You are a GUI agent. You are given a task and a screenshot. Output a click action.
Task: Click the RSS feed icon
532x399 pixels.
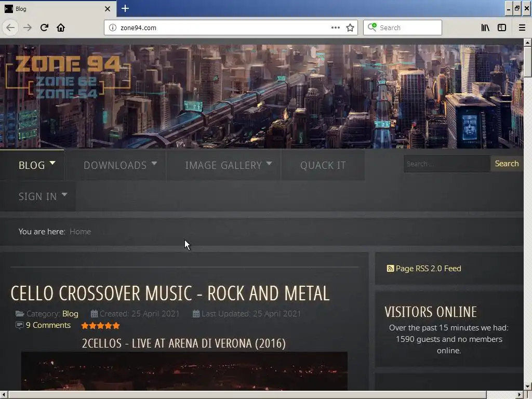(x=390, y=269)
